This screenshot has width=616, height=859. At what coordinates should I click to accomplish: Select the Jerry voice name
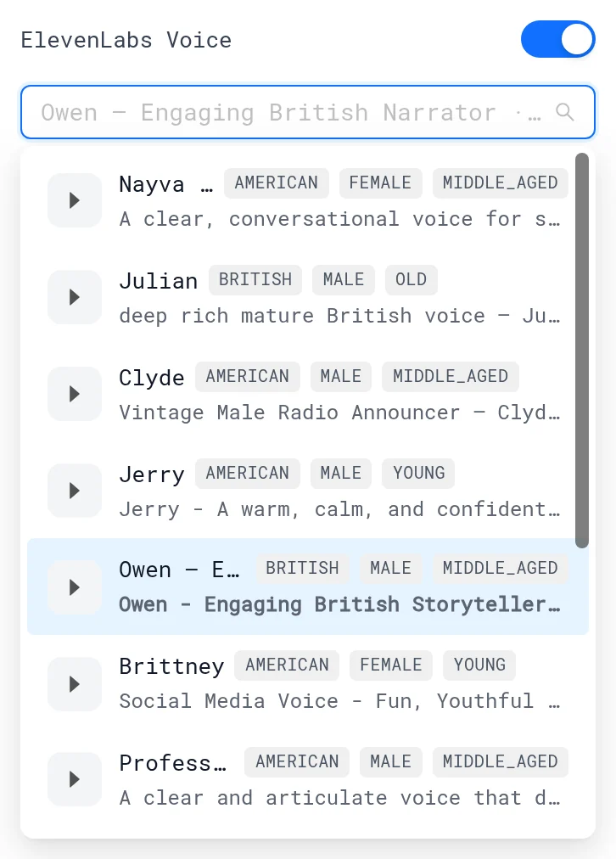pos(152,474)
